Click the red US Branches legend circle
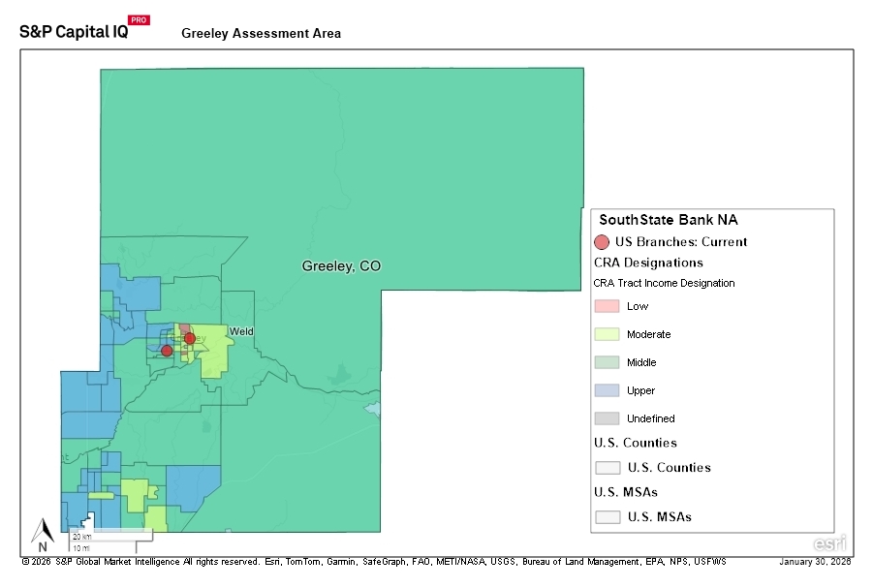Screen dimensions: 873x588 pyautogui.click(x=602, y=242)
